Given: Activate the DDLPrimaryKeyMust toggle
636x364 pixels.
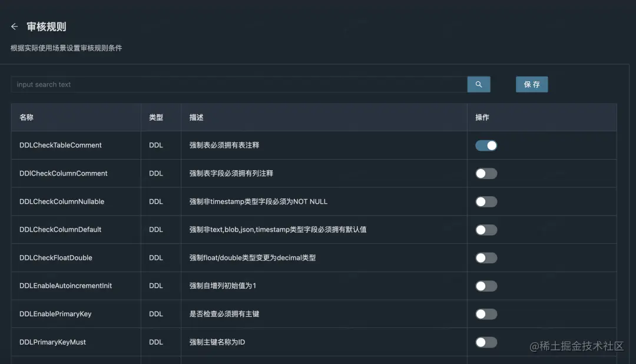Looking at the screenshot, I should pos(486,342).
